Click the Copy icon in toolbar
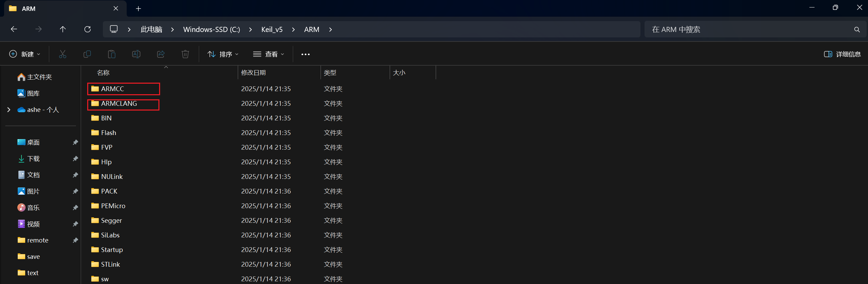The image size is (868, 284). [x=87, y=54]
